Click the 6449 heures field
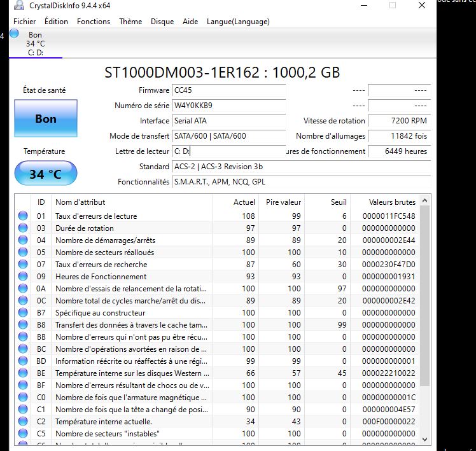The height and width of the screenshot is (451, 476). [x=400, y=151]
